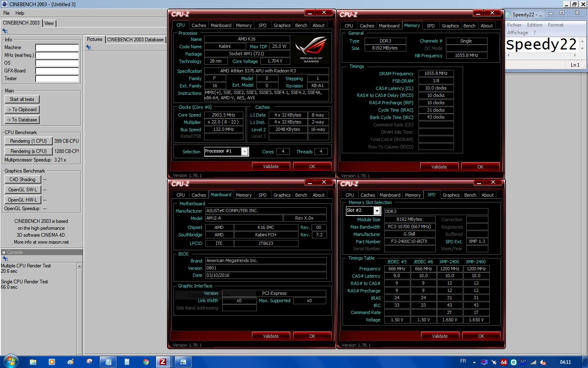Launch Google Chrome from the taskbar

tap(146, 362)
